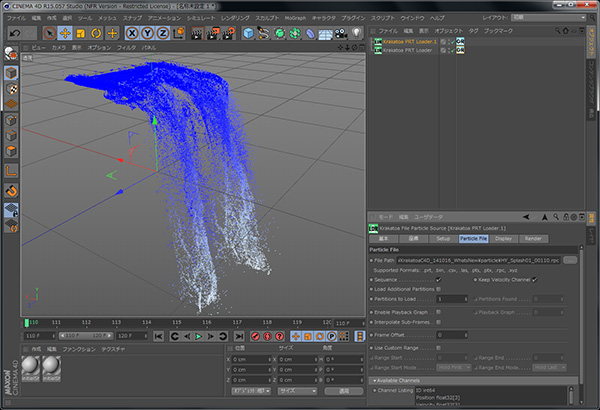Switch to the Particle File tab
This screenshot has width=600, height=410.
tap(473, 238)
